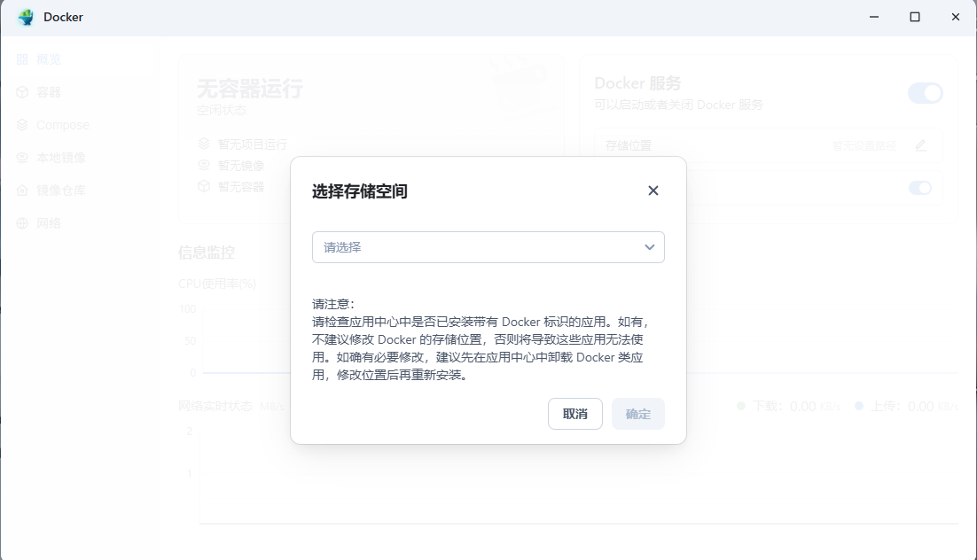Click the 本地镜像 disk icon
Screen dimensions: 977x560
tap(22, 158)
